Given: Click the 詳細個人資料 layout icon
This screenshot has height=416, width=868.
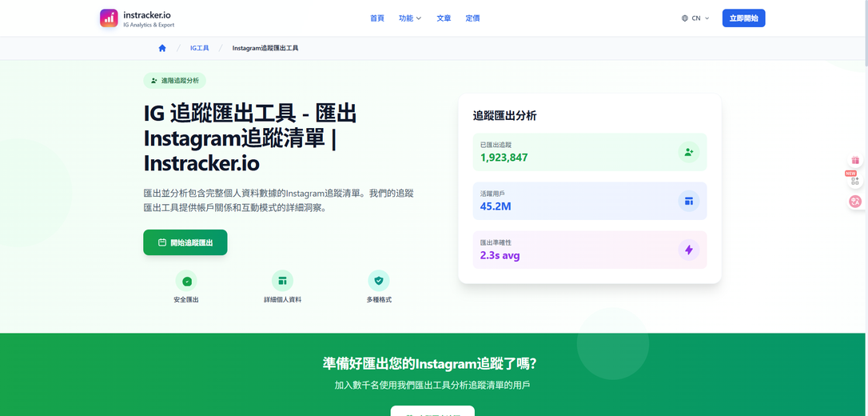Looking at the screenshot, I should pyautogui.click(x=282, y=281).
